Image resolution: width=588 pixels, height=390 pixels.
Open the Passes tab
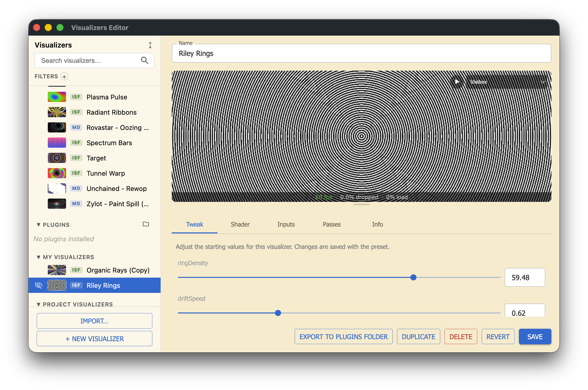pos(332,224)
